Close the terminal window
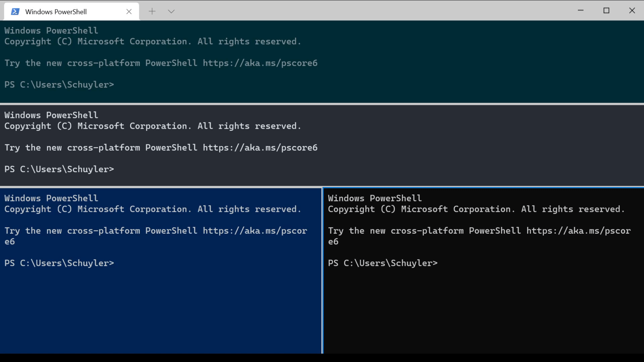The height and width of the screenshot is (362, 644). (632, 10)
